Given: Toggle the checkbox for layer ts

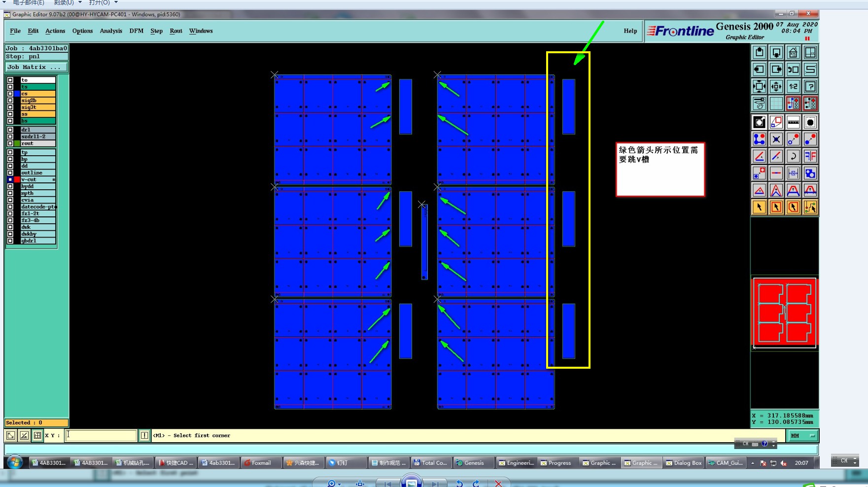Looking at the screenshot, I should coord(10,87).
